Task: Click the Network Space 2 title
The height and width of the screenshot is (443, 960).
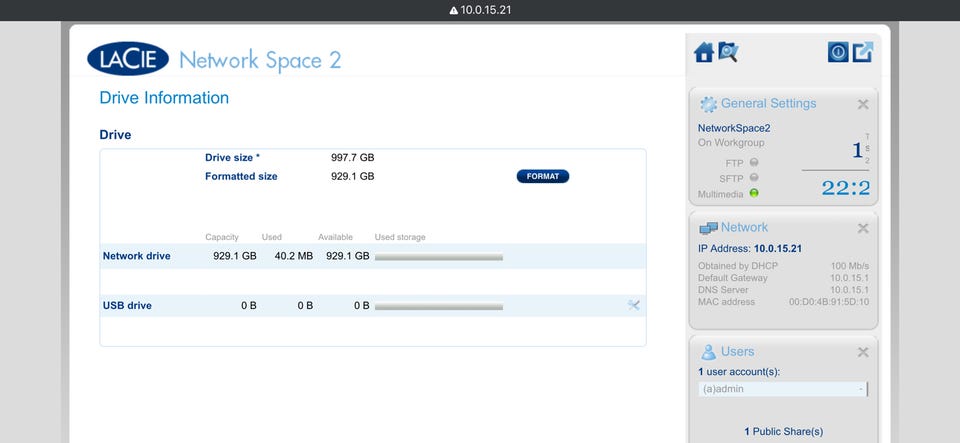Action: [x=260, y=61]
